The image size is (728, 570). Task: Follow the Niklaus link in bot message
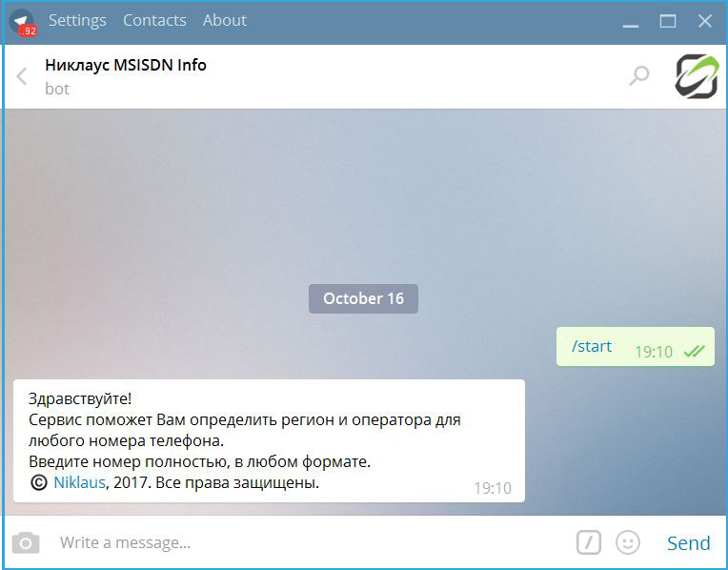point(79,482)
